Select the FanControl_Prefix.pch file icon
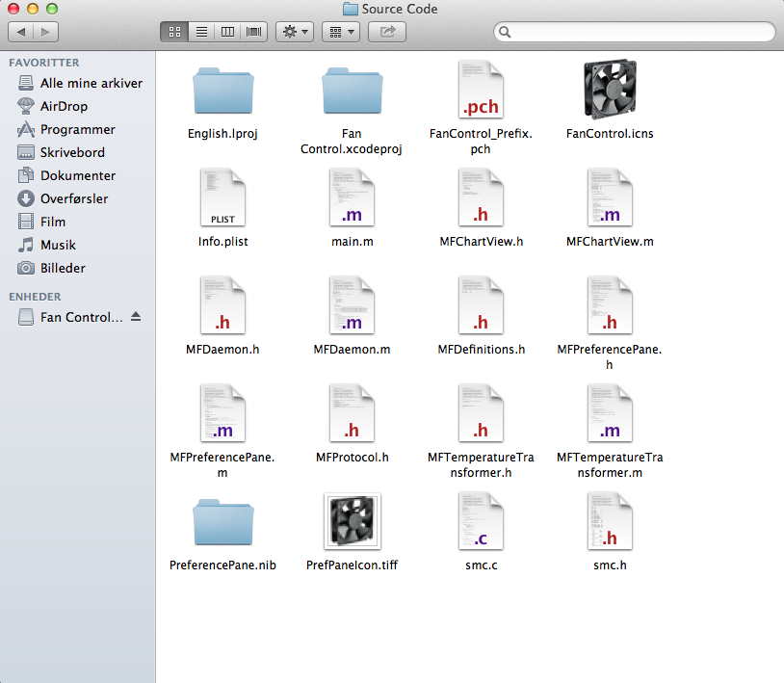784x683 pixels. point(481,90)
